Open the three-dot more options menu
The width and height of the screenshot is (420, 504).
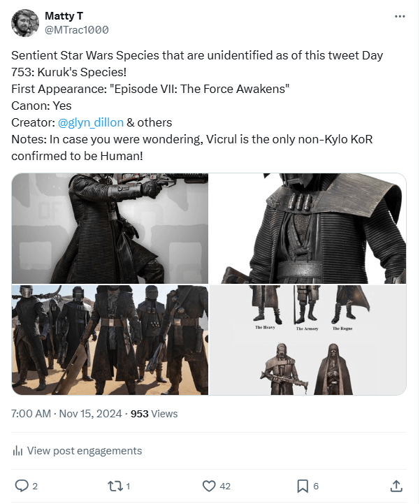click(x=399, y=16)
